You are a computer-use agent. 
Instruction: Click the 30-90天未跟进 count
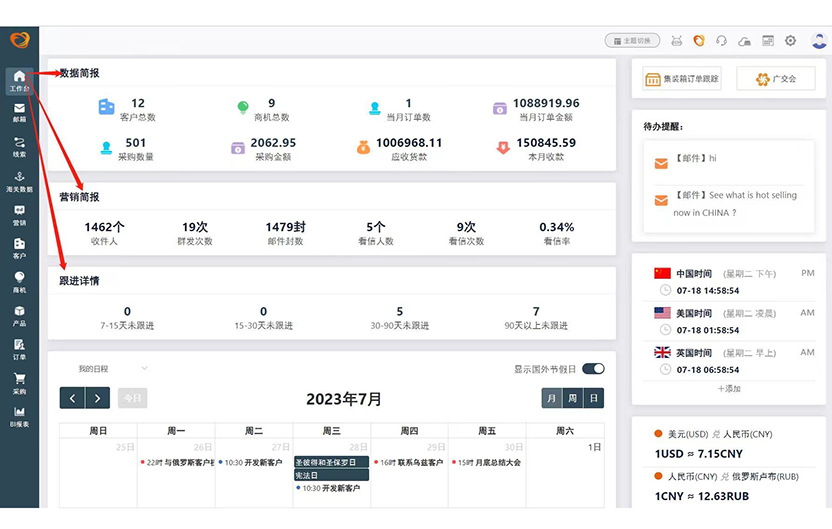[400, 311]
